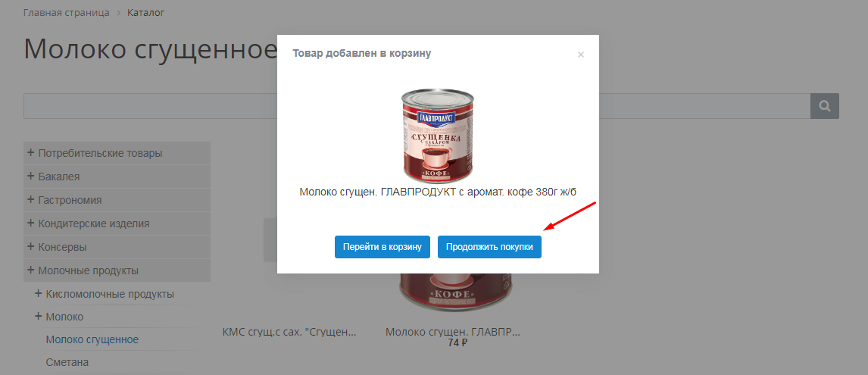
Task: Open the Молоко сгущенное subcategory link
Action: pos(92,339)
